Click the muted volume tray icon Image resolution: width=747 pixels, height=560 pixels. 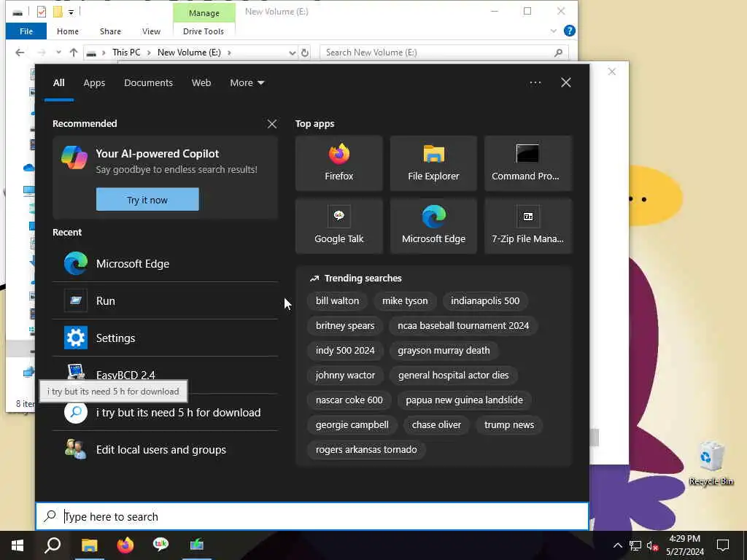click(652, 545)
